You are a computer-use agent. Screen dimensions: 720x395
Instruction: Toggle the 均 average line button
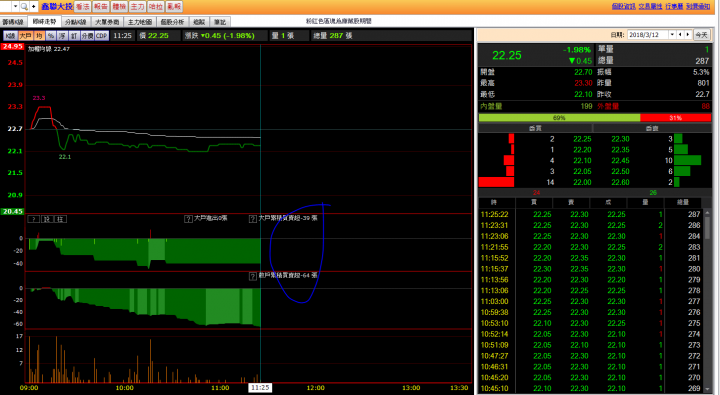coord(39,35)
